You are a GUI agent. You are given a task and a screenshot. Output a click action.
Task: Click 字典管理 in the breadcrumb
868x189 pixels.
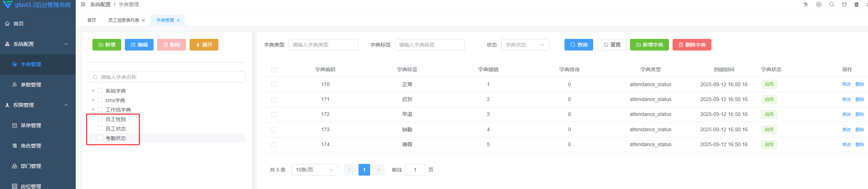[x=129, y=5]
